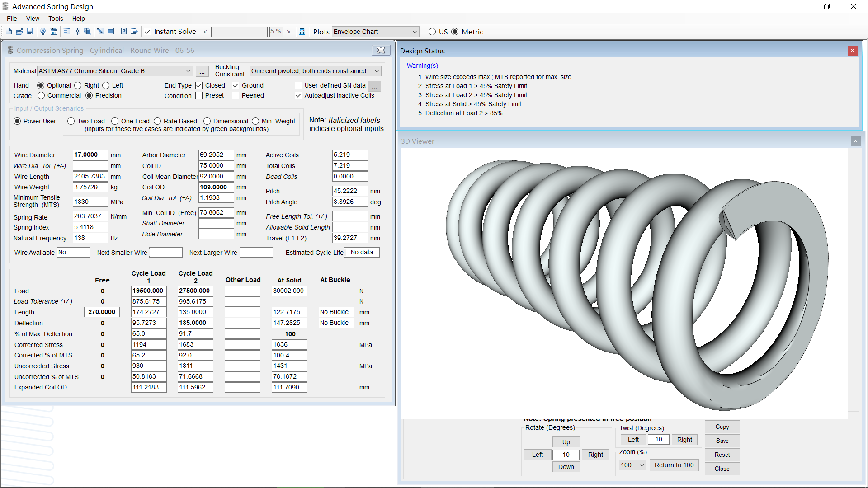Click the material browse ellipsis button

coord(202,71)
